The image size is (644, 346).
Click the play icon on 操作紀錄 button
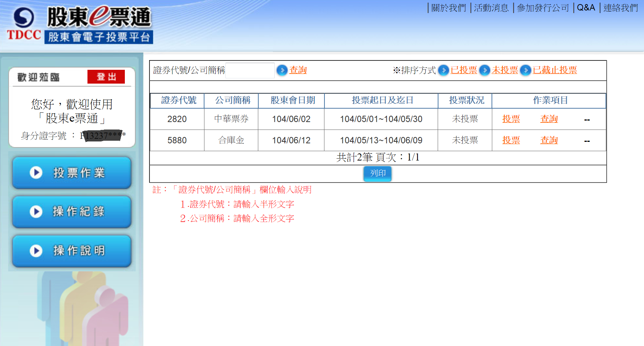36,212
